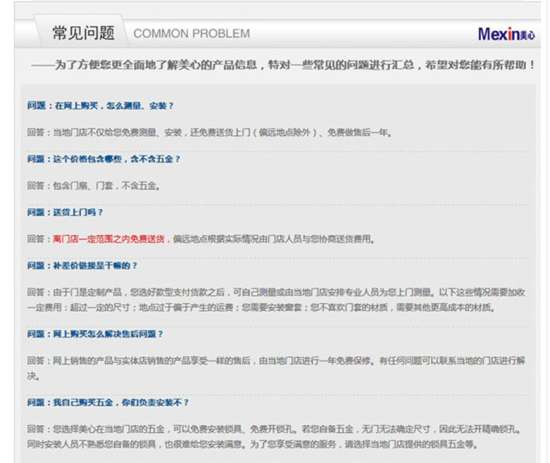Open question 在网上购买，怎么测量、安装？
This screenshot has width=550, height=463.
tap(100, 106)
